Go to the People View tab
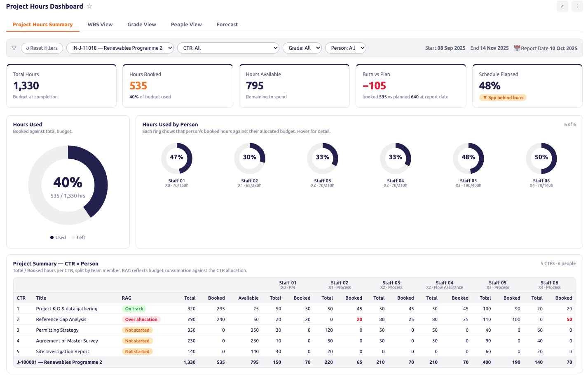Image resolution: width=588 pixels, height=377 pixels. click(186, 25)
